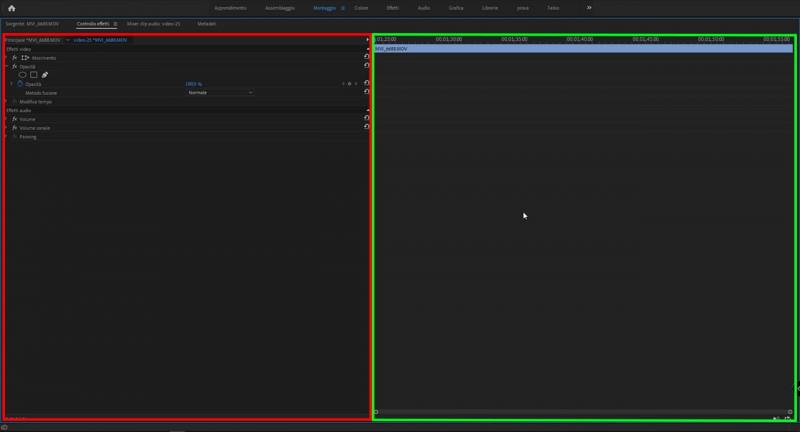Toggle the fx switch for Movimento

pos(15,58)
